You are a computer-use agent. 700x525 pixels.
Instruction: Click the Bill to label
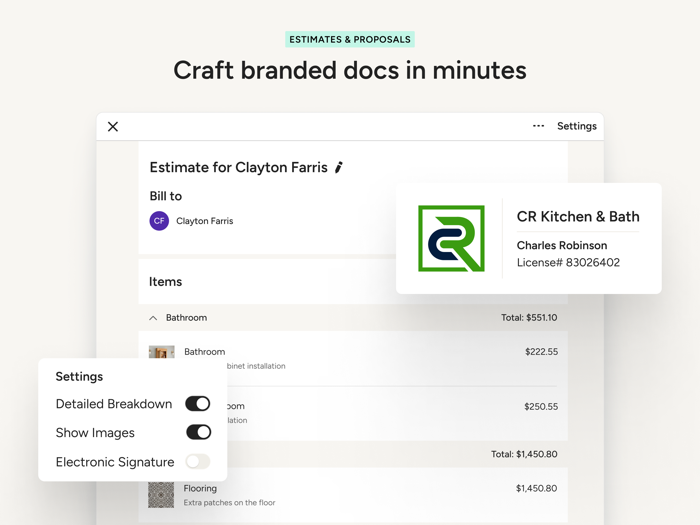[166, 196]
